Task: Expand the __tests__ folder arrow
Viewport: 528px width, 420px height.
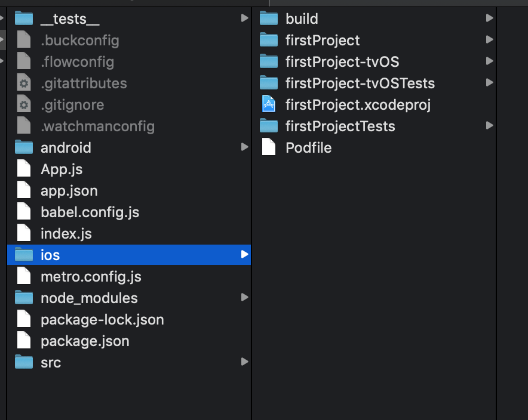Action: pyautogui.click(x=244, y=18)
